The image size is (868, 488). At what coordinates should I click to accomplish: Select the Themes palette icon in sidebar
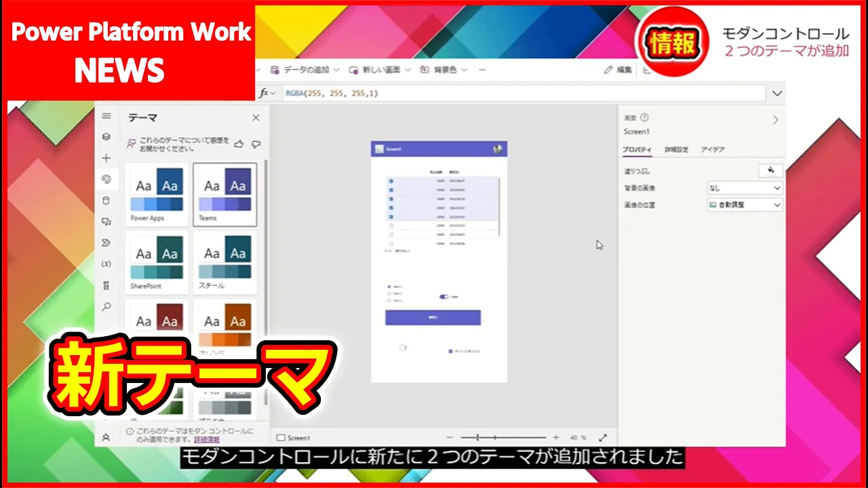click(106, 179)
